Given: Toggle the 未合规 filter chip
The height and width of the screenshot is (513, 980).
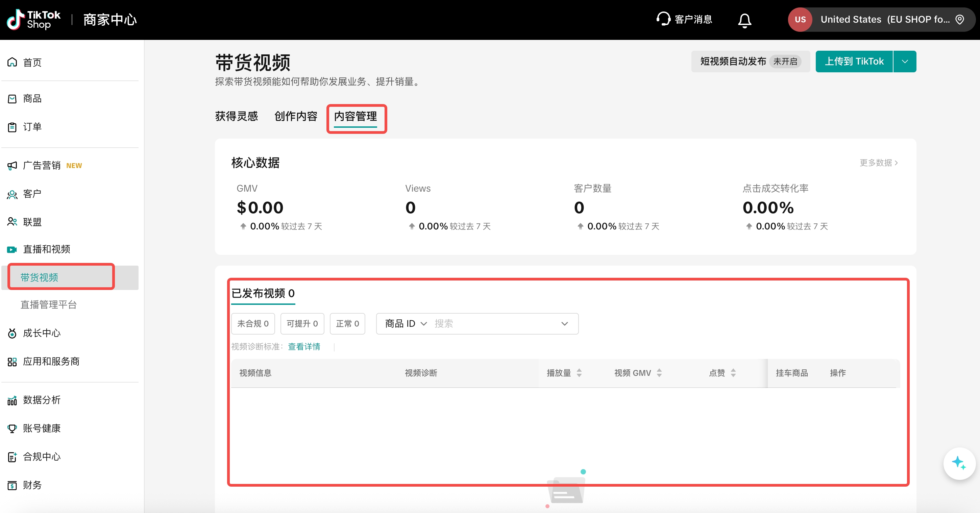Looking at the screenshot, I should [x=253, y=323].
